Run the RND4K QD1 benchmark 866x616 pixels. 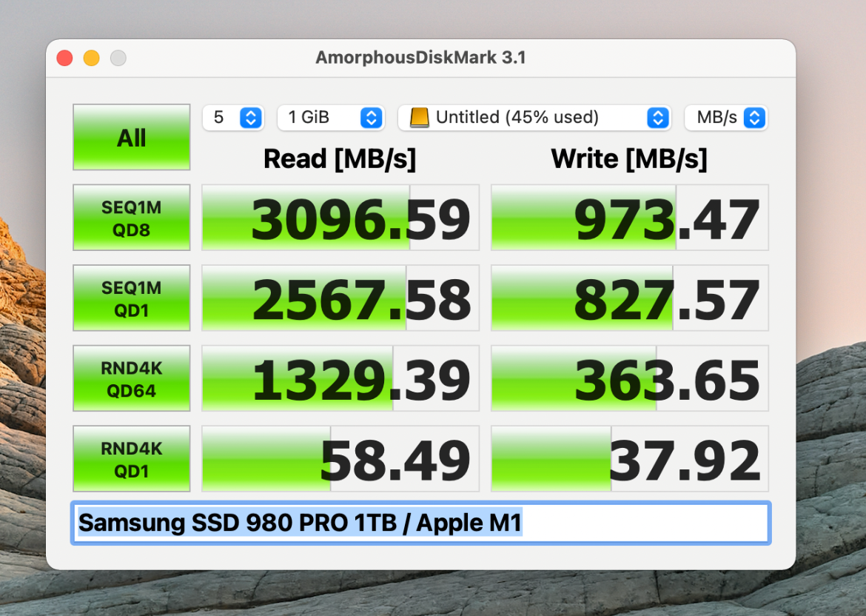coord(132,459)
